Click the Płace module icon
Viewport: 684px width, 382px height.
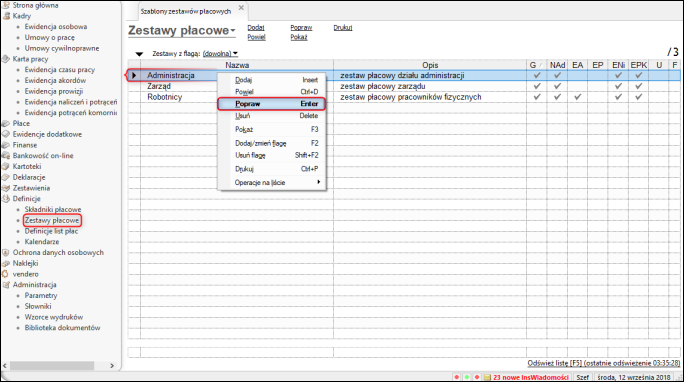pos(6,123)
